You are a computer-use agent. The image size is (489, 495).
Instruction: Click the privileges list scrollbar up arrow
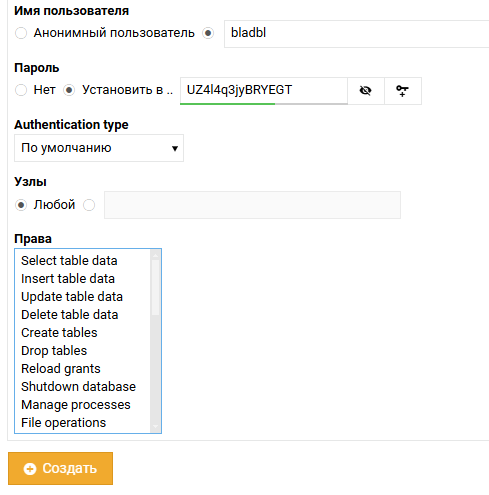tap(155, 255)
